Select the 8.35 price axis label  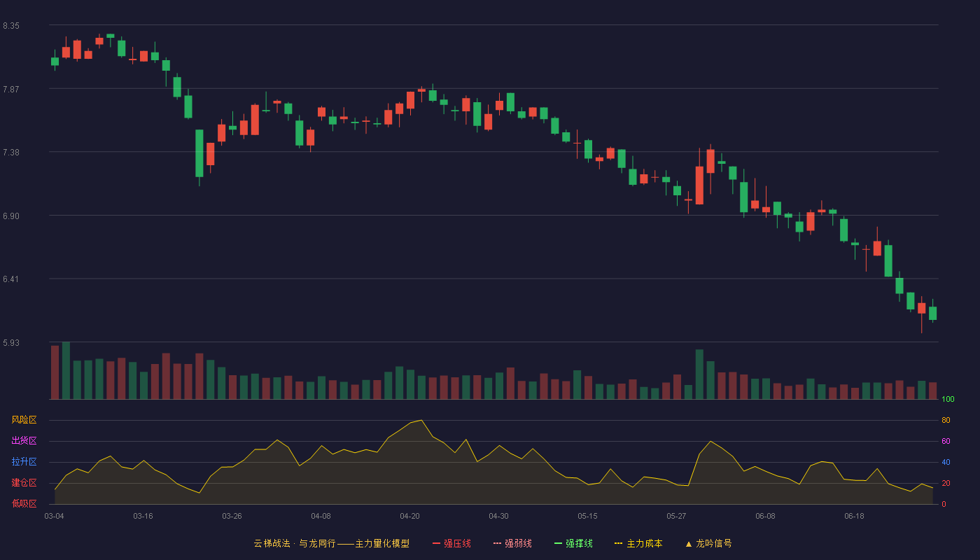[11, 26]
